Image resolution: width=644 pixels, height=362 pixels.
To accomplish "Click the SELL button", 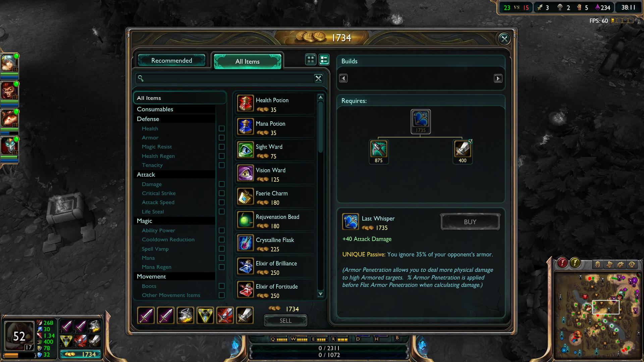I will [285, 321].
